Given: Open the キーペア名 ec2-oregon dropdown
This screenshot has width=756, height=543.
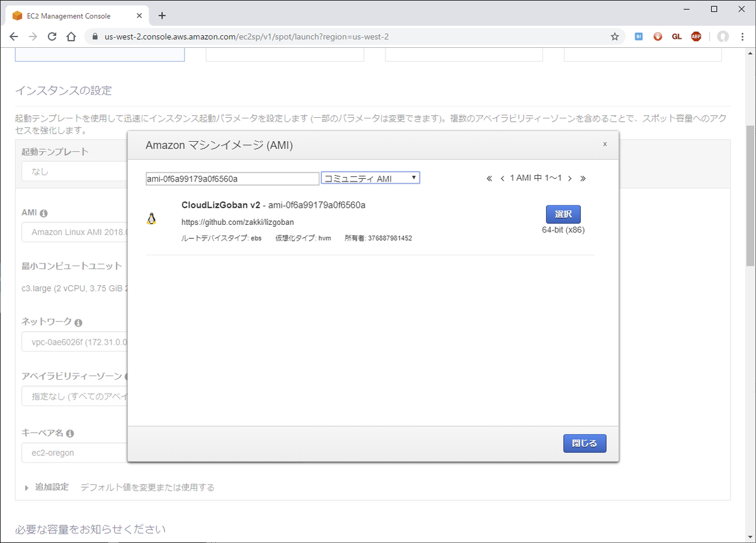Looking at the screenshot, I should click(74, 453).
